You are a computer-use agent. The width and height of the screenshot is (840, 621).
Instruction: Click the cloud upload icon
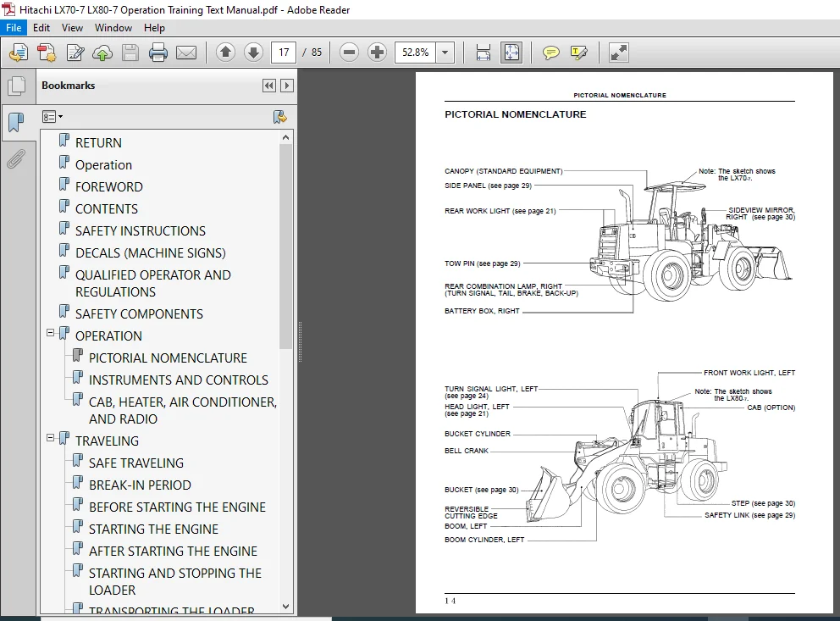102,53
